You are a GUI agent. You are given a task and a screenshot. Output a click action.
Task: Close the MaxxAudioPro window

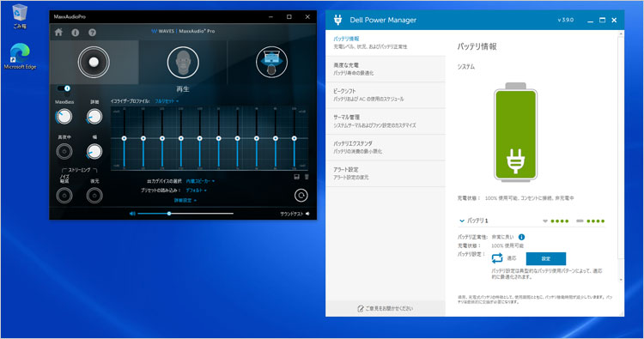pos(307,17)
